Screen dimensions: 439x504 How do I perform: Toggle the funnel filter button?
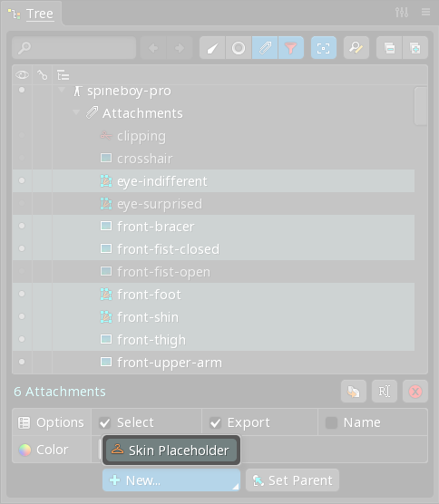pos(291,48)
